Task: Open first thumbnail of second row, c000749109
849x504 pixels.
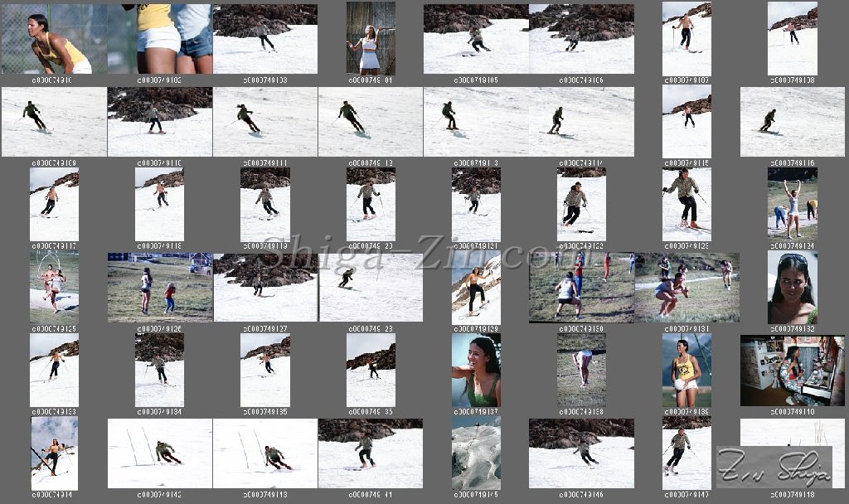Action: 54,121
